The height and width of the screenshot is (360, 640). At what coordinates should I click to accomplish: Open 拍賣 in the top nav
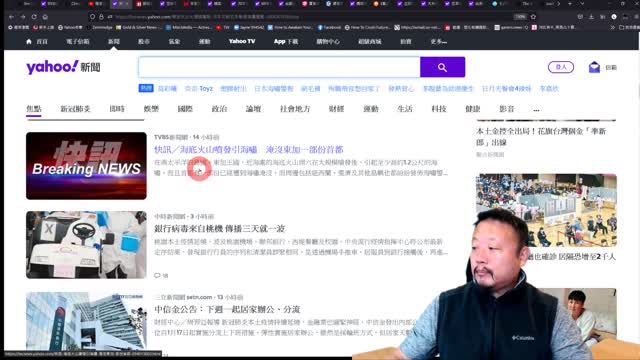click(406, 41)
